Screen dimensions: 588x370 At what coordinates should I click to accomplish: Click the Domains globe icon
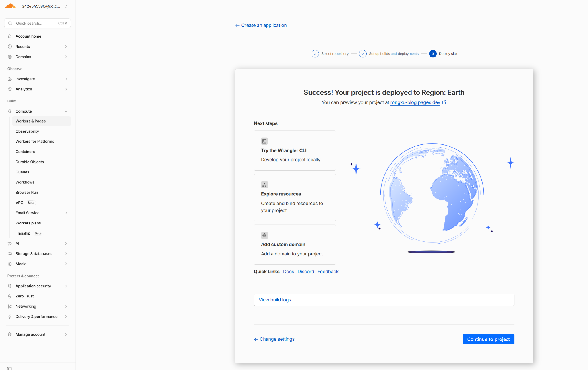[x=10, y=57]
